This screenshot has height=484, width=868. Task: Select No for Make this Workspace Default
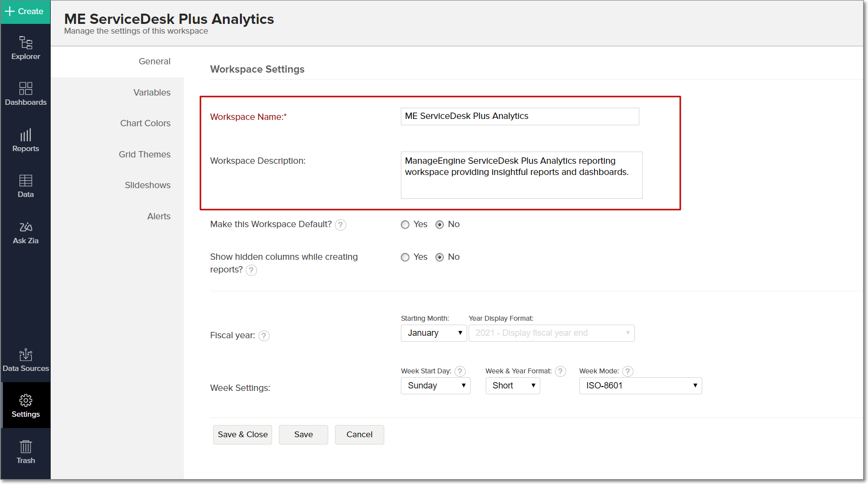pos(440,224)
